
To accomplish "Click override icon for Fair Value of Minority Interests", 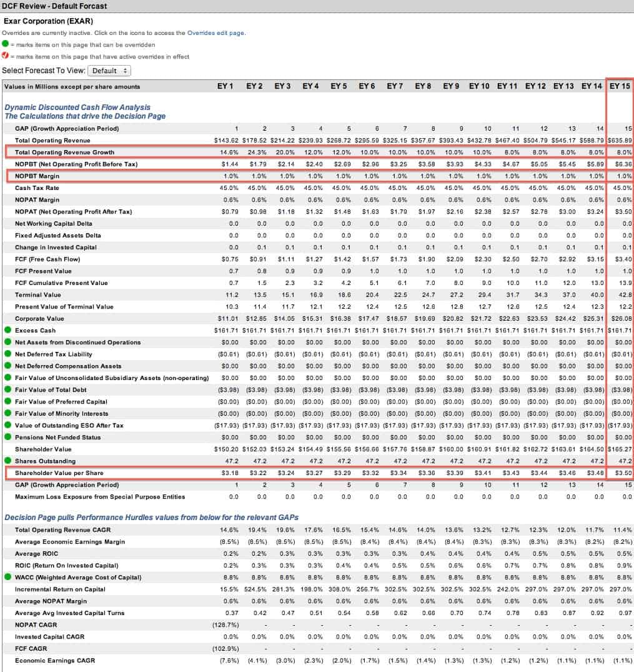I will tap(7, 413).
